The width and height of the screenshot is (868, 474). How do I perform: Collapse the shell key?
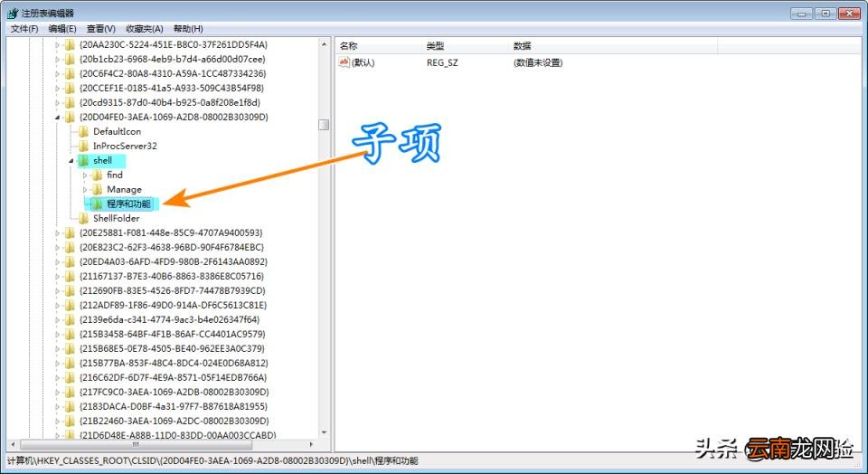pyautogui.click(x=71, y=161)
